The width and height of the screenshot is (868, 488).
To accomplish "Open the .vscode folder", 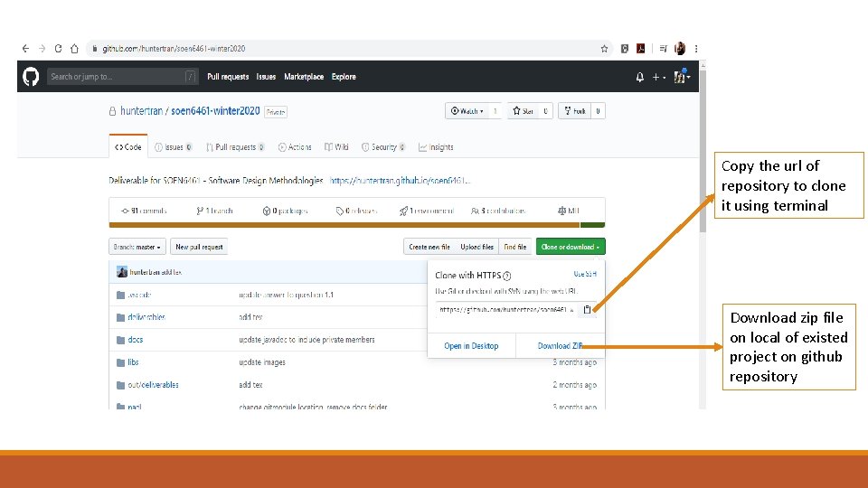I will (x=139, y=295).
